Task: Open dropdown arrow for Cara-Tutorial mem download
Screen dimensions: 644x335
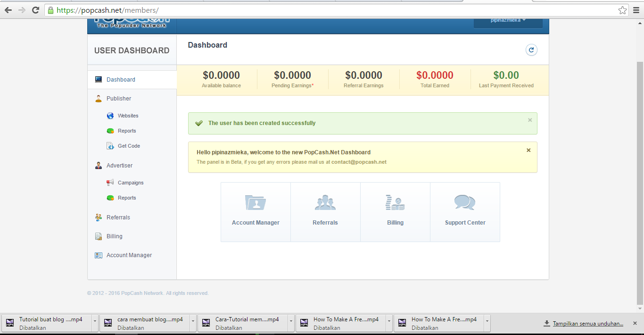Action: tap(291, 323)
